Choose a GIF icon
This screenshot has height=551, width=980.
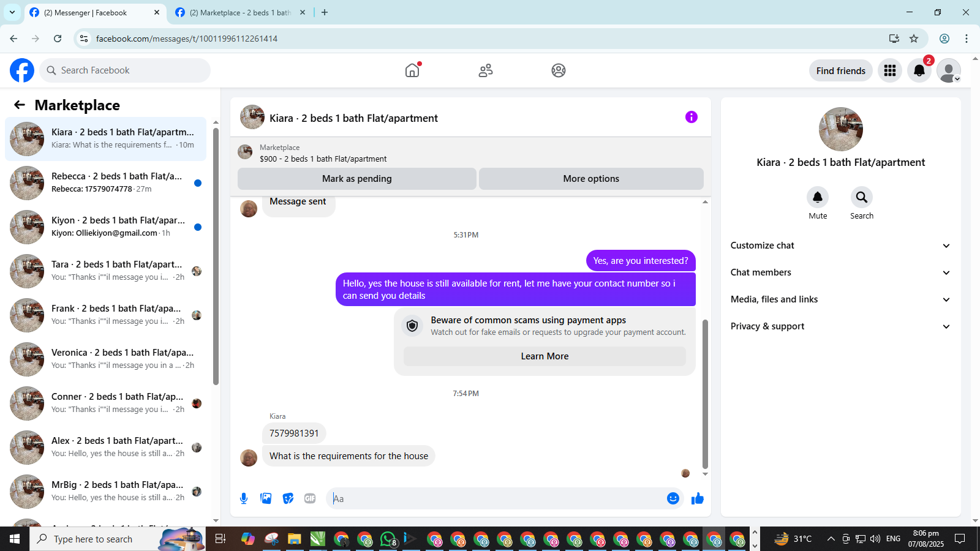click(x=310, y=498)
